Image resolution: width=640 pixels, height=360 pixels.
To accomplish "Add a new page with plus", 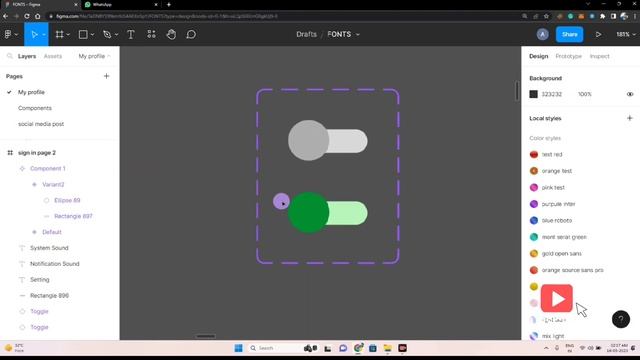I will (107, 76).
